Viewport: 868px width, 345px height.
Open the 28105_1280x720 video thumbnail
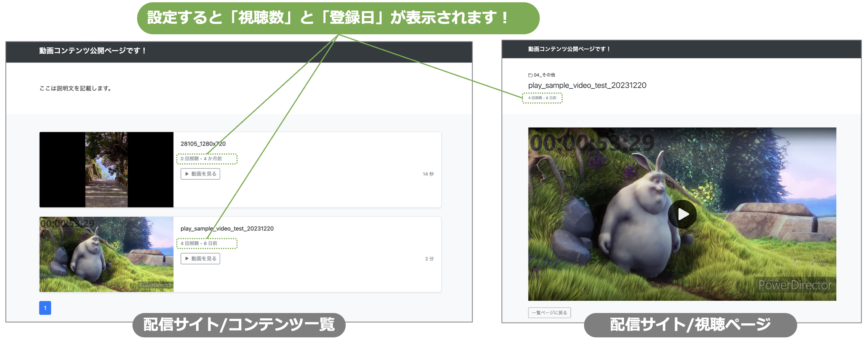click(106, 169)
